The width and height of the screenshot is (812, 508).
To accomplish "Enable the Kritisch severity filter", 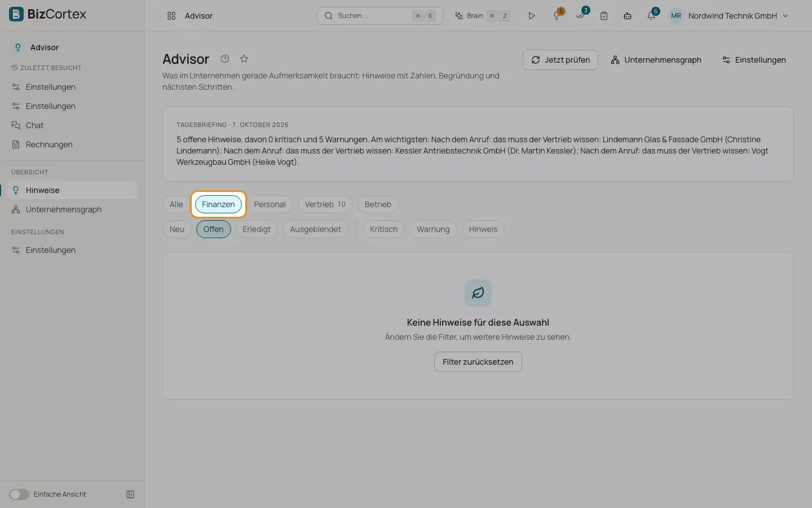I will point(384,229).
